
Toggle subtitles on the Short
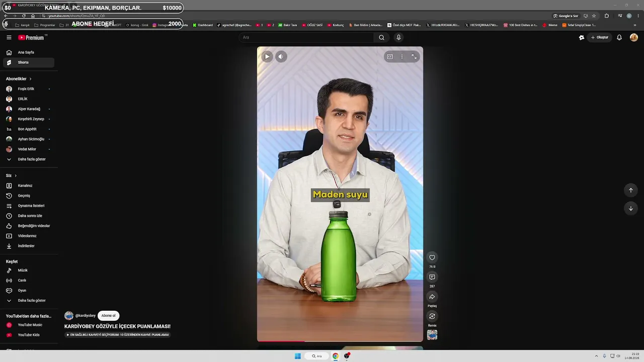[390, 57]
